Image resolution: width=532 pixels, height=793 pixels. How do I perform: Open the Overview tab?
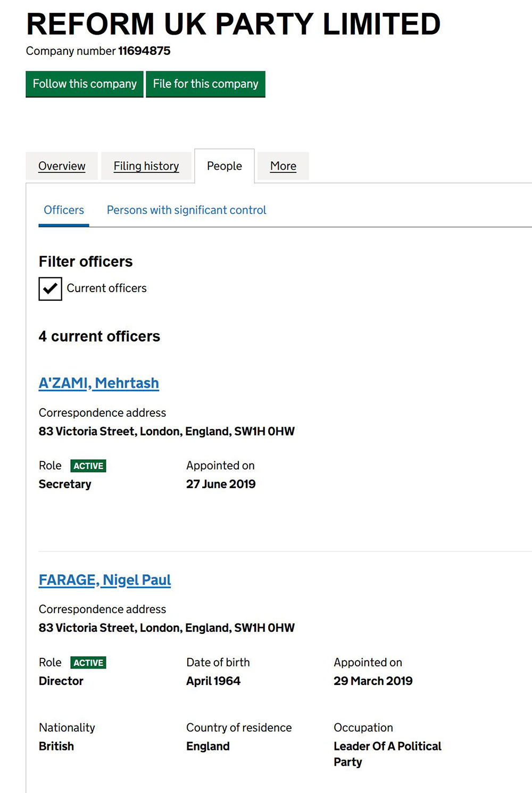[62, 166]
